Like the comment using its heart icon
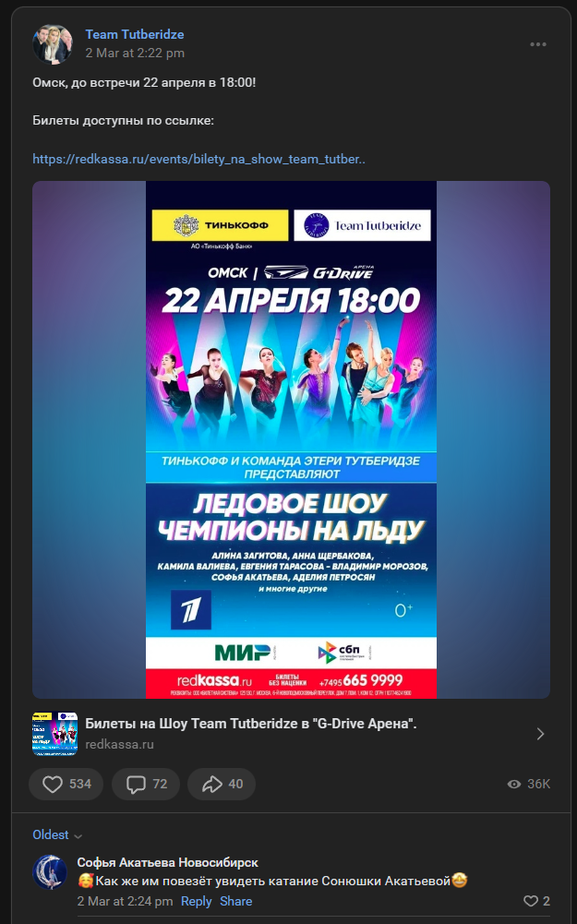The image size is (577, 924). (x=531, y=901)
